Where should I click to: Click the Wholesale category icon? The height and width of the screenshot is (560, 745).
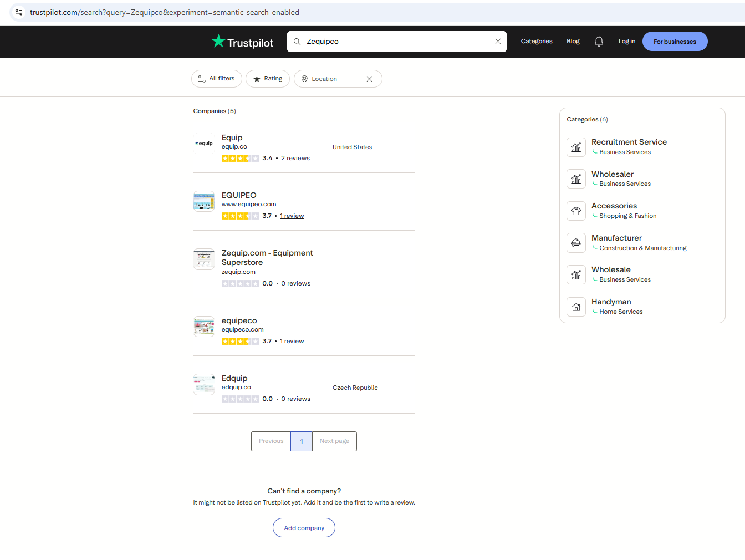click(x=576, y=274)
